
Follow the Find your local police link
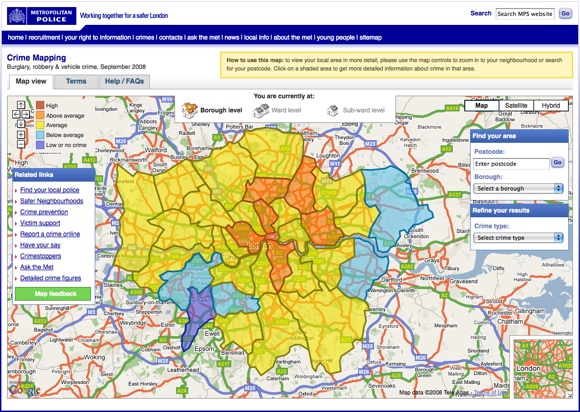[x=50, y=190]
